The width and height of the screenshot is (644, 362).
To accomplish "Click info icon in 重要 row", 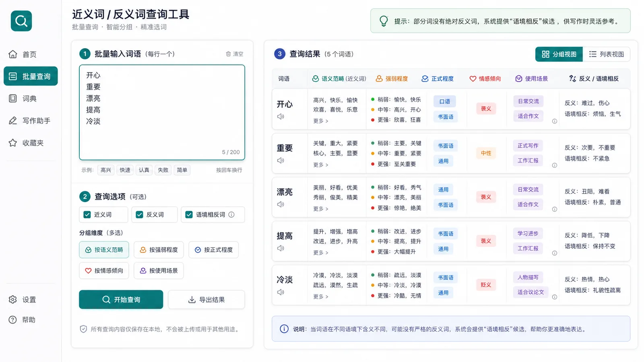I will 554,165.
